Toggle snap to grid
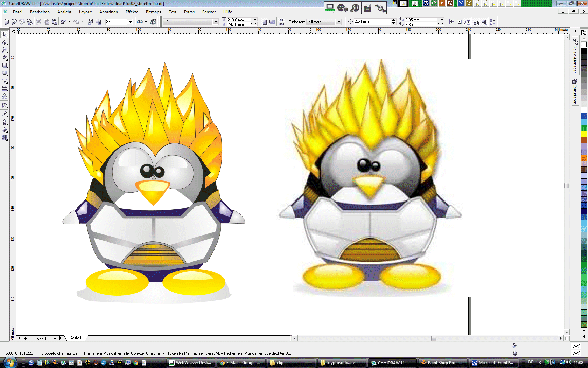588x368 pixels. tap(451, 22)
